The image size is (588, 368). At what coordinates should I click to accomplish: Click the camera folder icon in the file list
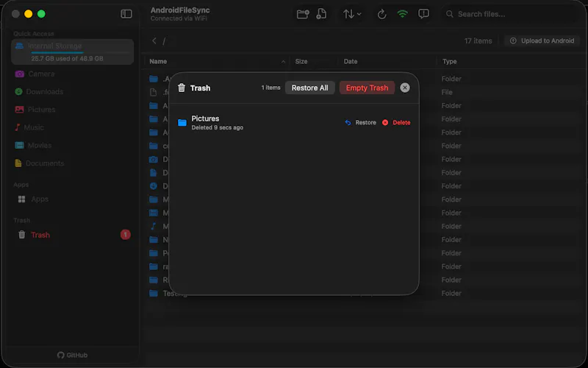click(154, 159)
